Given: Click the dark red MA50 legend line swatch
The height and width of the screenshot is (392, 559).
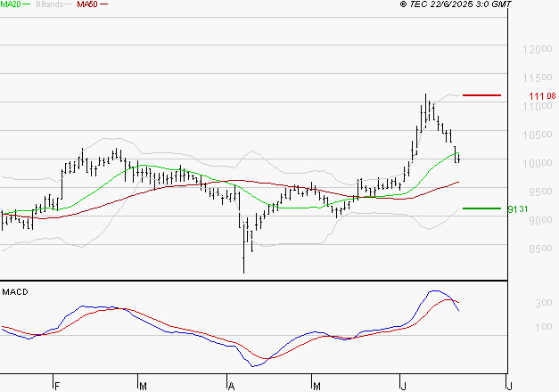Looking at the screenshot, I should (x=103, y=4).
